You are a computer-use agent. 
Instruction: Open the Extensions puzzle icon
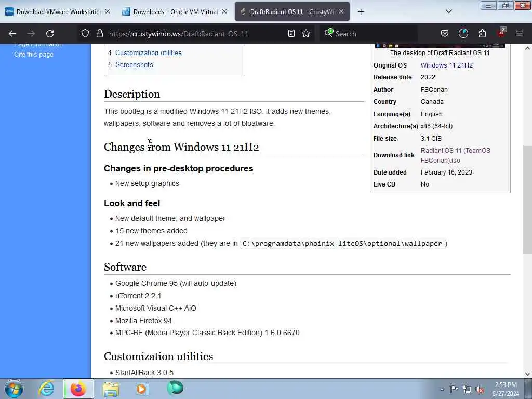(x=482, y=33)
